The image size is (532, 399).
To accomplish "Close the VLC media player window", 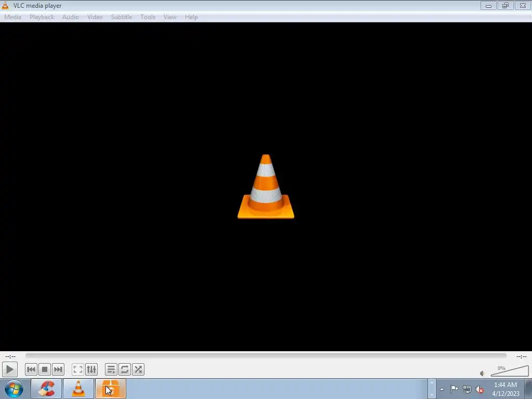I will click(x=523, y=5).
